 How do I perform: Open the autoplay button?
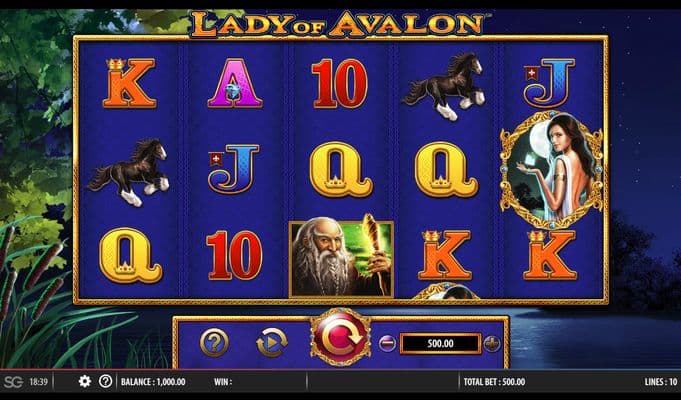tap(272, 343)
